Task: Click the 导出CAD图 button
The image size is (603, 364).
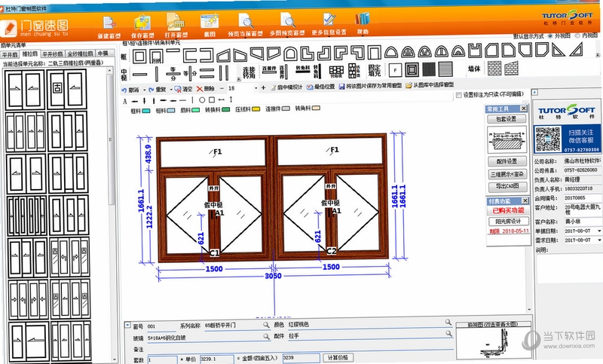Action: click(507, 186)
